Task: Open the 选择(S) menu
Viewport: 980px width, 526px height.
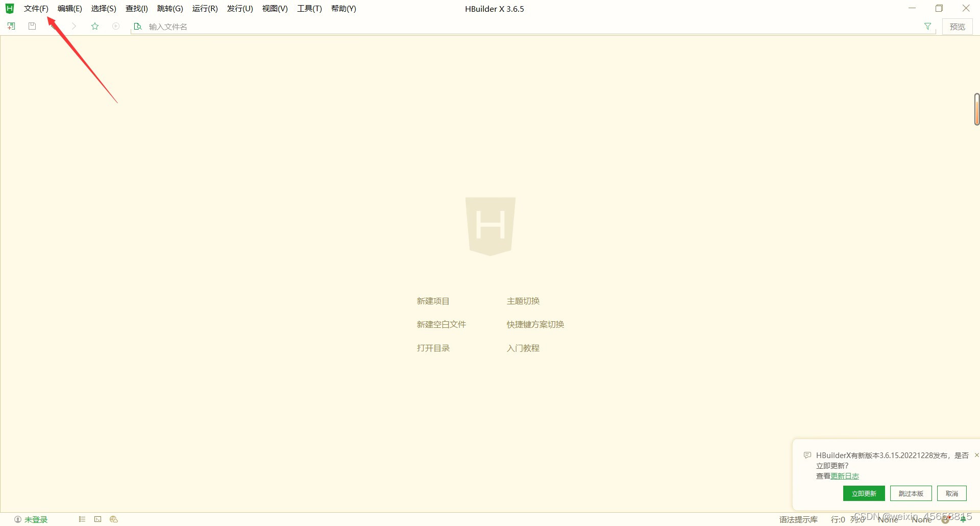Action: [104, 9]
